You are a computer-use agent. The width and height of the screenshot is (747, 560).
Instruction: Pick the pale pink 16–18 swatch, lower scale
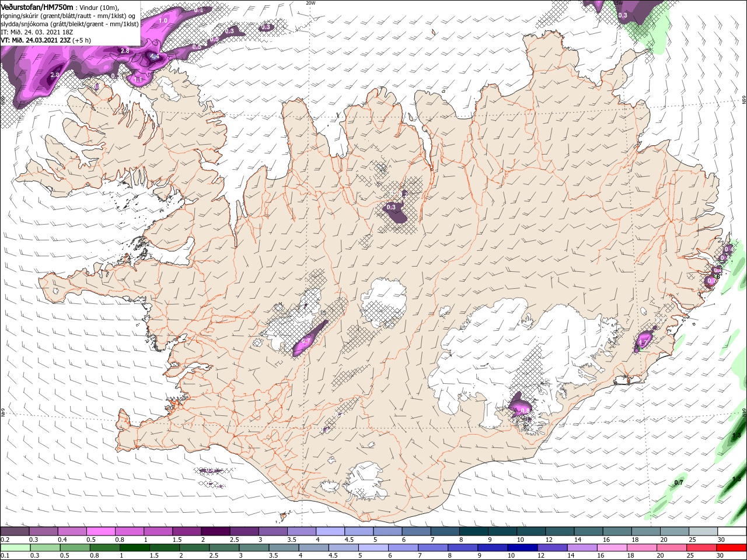[x=612, y=547]
